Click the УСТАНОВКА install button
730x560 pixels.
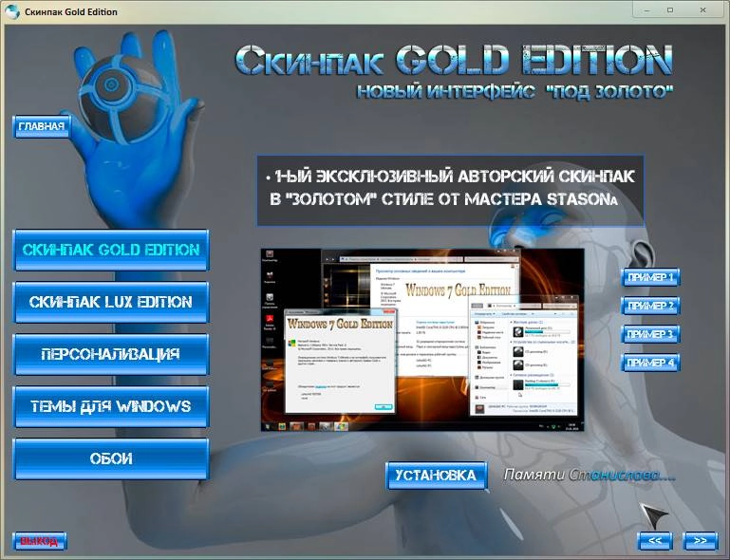(x=437, y=476)
